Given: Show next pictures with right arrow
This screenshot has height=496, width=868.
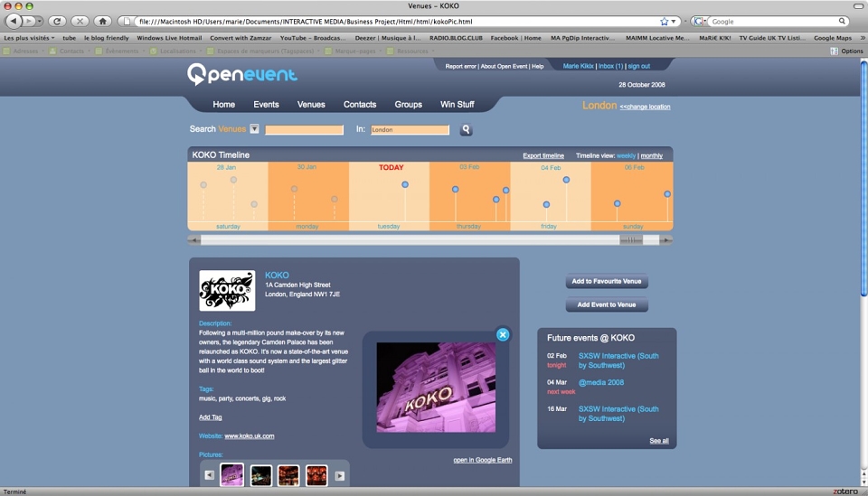Looking at the screenshot, I should 340,475.
